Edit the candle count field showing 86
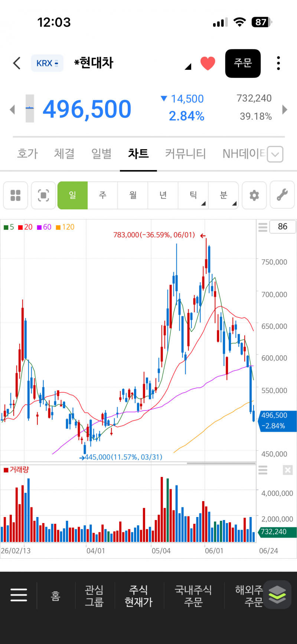Image resolution: width=297 pixels, height=644 pixels. [x=283, y=226]
